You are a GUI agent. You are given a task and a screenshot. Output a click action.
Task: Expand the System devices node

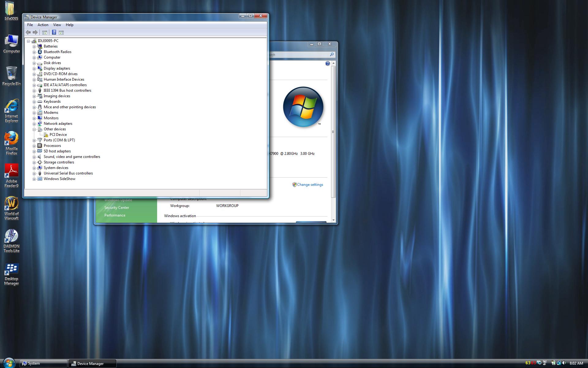coord(34,168)
